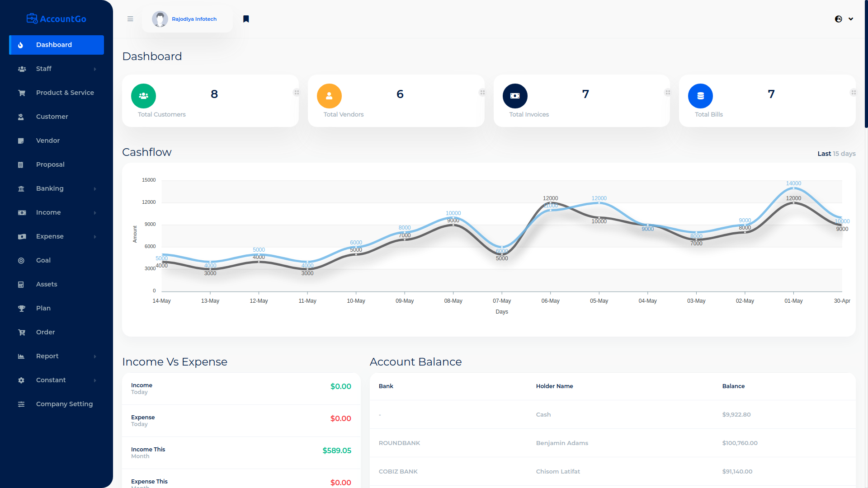Click the page vertical scrollbar
The image size is (868, 488).
pos(866,63)
